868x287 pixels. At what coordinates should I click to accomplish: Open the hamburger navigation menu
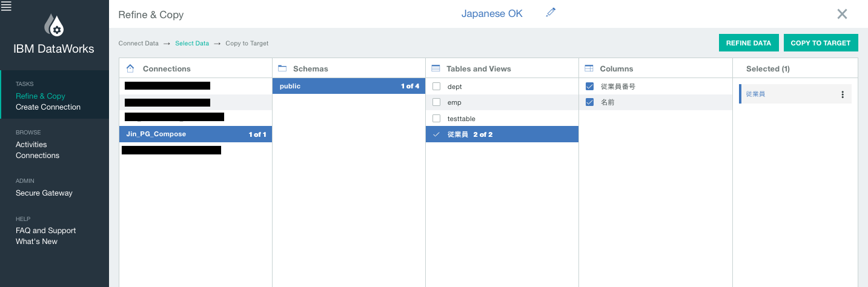click(x=7, y=6)
